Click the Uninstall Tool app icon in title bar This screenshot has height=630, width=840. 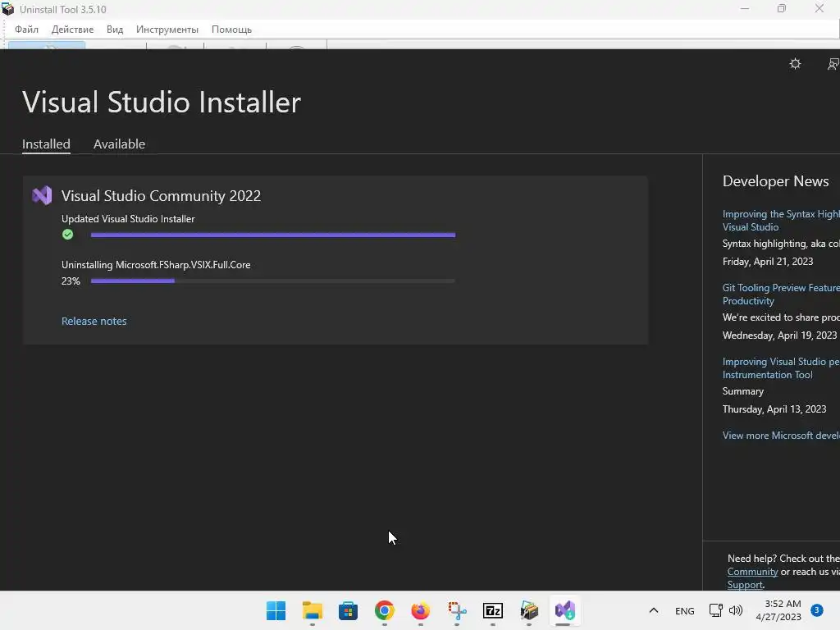click(8, 9)
